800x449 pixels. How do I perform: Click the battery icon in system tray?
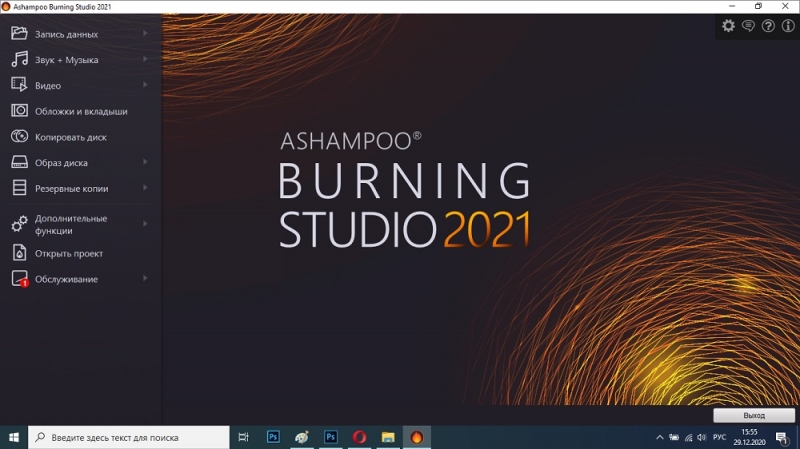[x=674, y=437]
